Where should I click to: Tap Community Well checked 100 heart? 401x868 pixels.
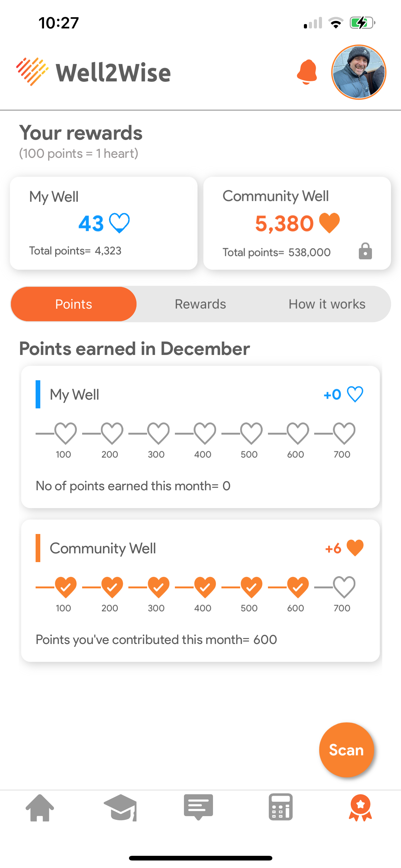point(66,587)
